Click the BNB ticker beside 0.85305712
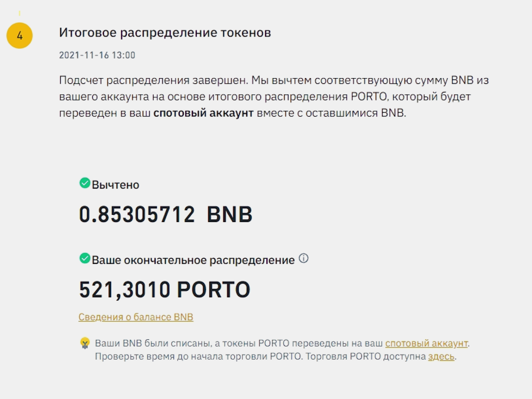The height and width of the screenshot is (399, 532). [229, 215]
